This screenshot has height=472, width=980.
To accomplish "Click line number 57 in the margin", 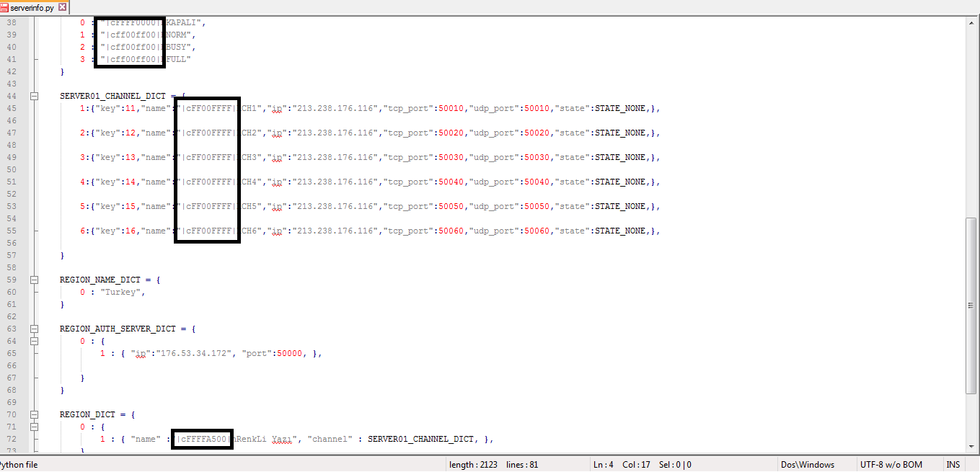I will click(x=12, y=255).
